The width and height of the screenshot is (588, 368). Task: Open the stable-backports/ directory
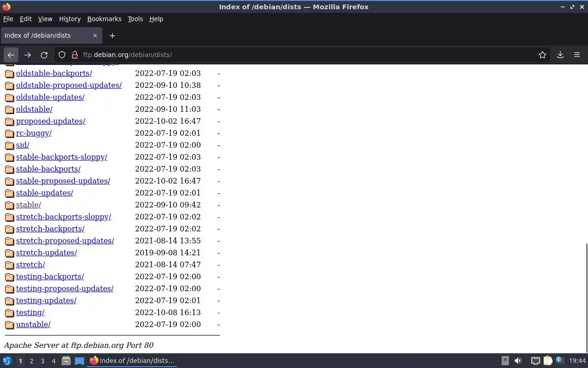pyautogui.click(x=48, y=169)
